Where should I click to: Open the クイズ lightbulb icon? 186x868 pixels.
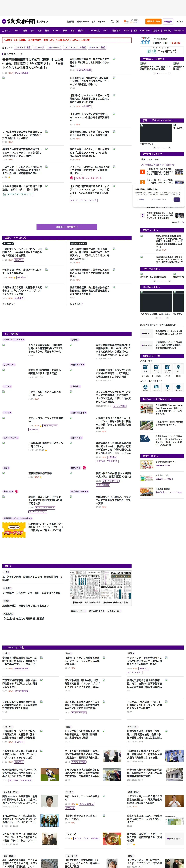click(x=167, y=388)
